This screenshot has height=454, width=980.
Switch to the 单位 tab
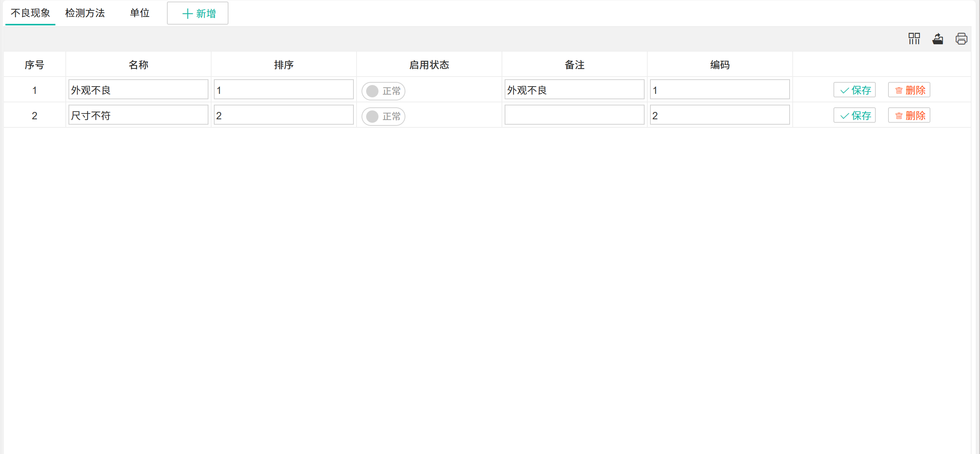(x=140, y=13)
